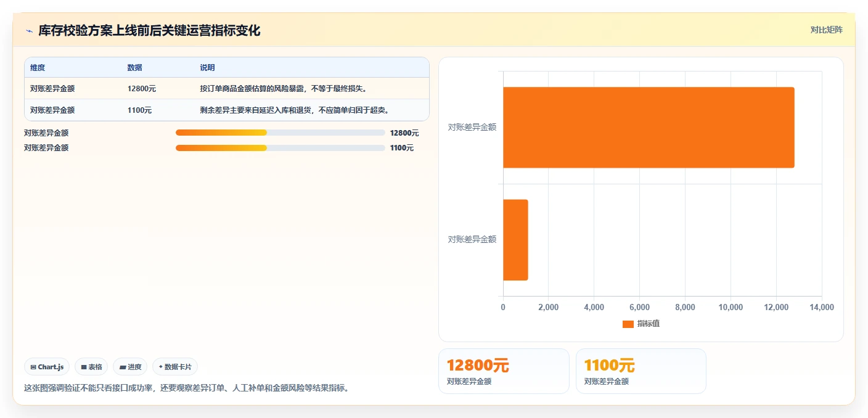Click the 2,000 axis tick label
The height and width of the screenshot is (418, 868).
pyautogui.click(x=548, y=307)
